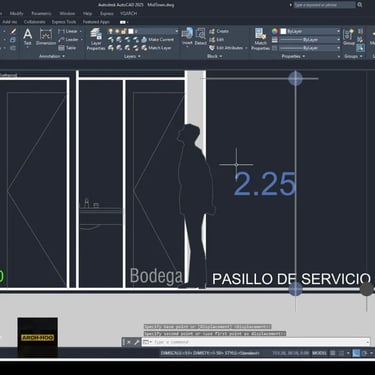Viewport: 375px width, 375px height.
Task: Select the Match Properties tool
Action: pyautogui.click(x=260, y=39)
